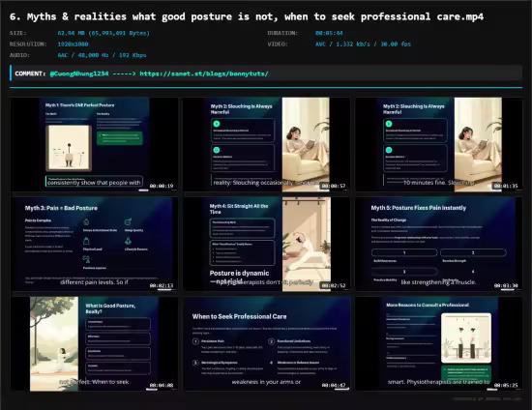532x410 pixels.
Task: Click the Lifestyle Factors icon
Action: tap(128, 241)
